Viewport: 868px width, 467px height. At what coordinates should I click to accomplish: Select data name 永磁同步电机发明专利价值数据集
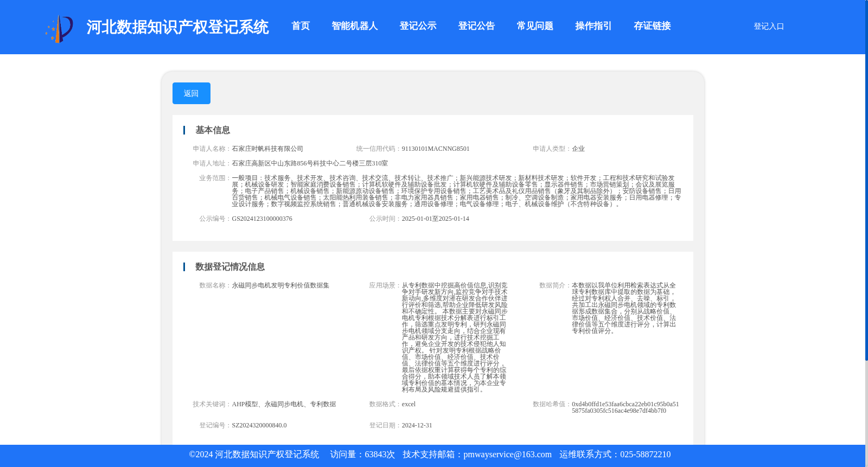[x=280, y=285]
